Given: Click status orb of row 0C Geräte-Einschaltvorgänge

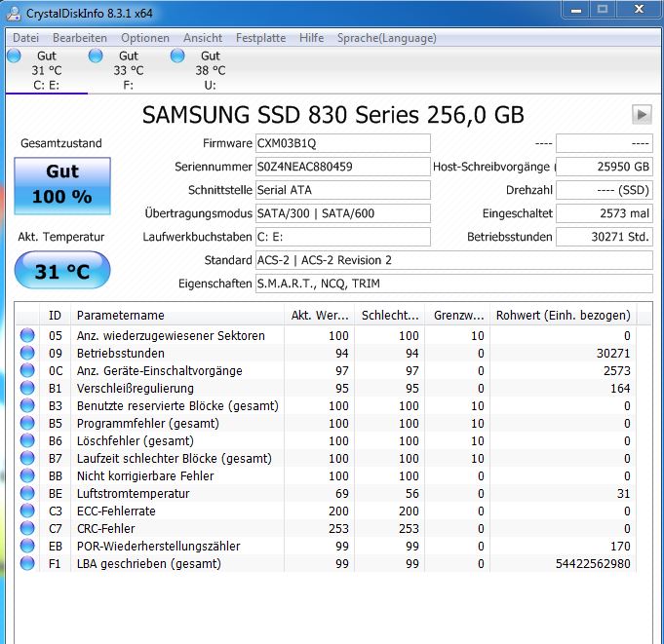Looking at the screenshot, I should tap(27, 370).
